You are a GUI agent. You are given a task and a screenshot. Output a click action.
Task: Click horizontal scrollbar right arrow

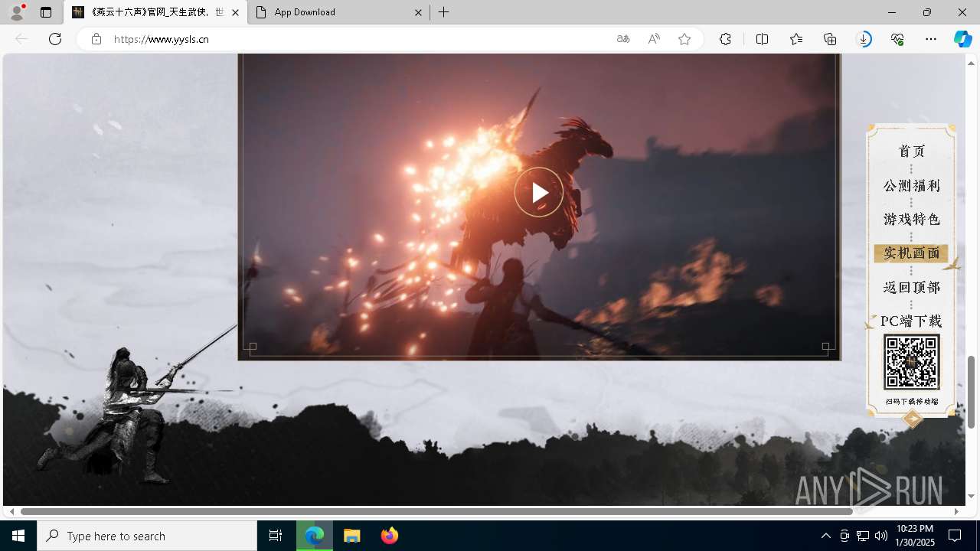point(956,511)
